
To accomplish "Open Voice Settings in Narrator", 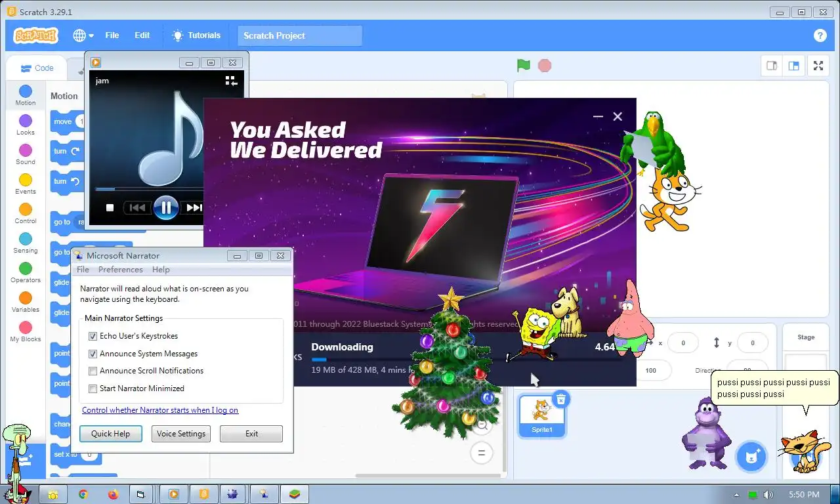I will tap(181, 434).
